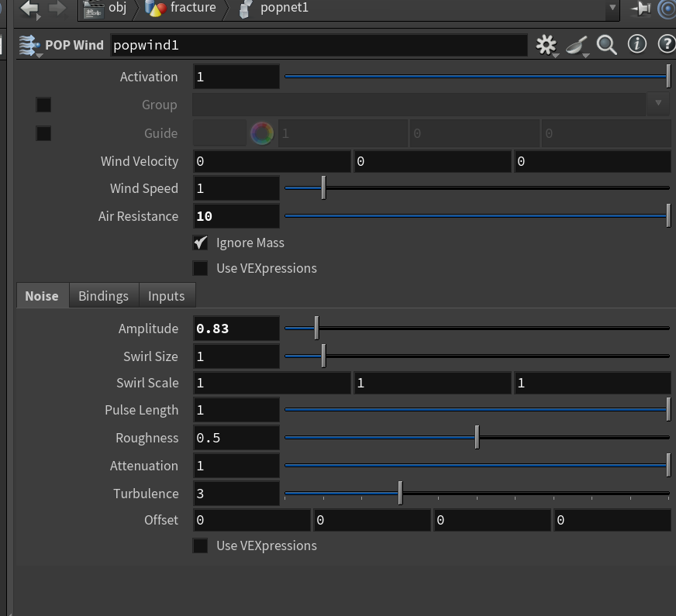
Task: Click the second Wind Velocity field
Action: [433, 161]
